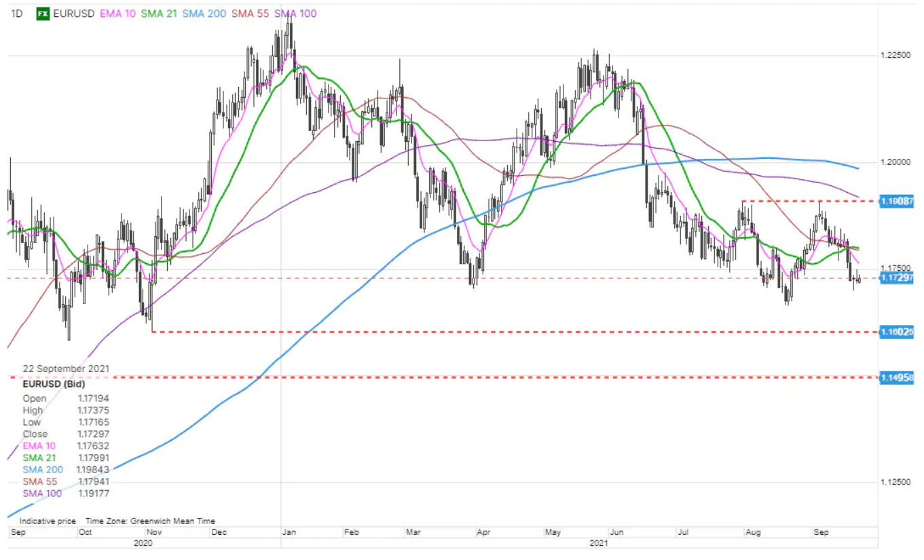This screenshot has height=560, width=924.
Task: Click the Jun label on time axis
Action: pyautogui.click(x=616, y=533)
